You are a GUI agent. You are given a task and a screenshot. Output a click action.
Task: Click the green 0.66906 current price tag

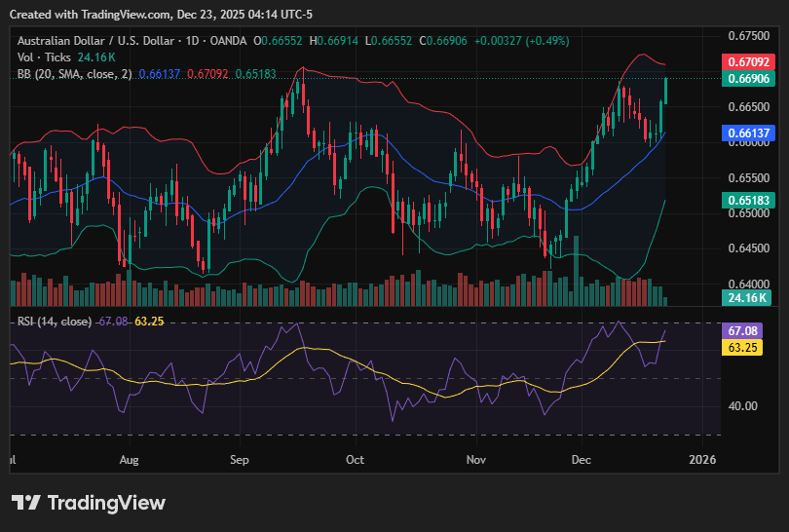pos(744,79)
